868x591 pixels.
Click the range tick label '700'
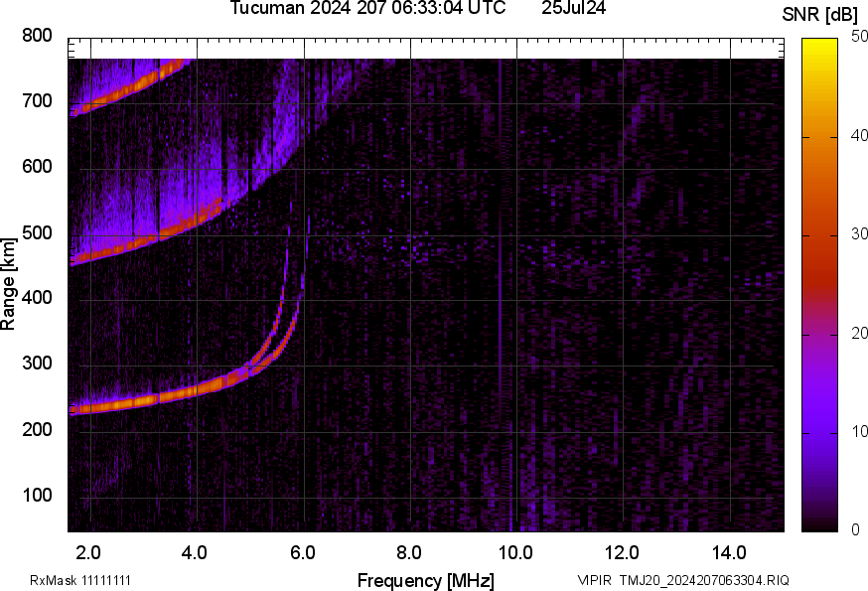pos(37,101)
